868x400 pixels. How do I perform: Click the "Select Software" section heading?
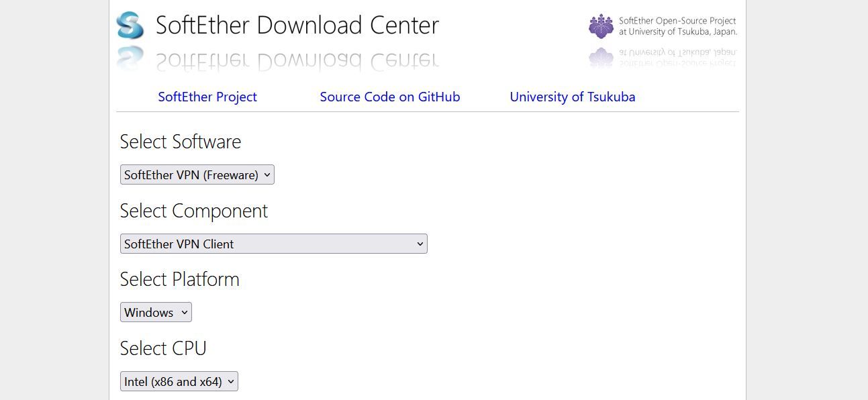180,142
